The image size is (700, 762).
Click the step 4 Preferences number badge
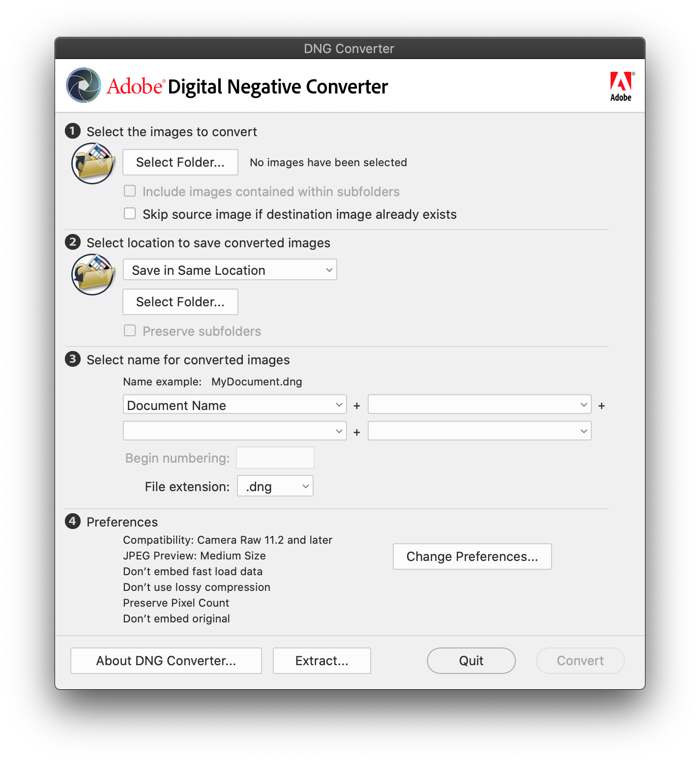(73, 522)
